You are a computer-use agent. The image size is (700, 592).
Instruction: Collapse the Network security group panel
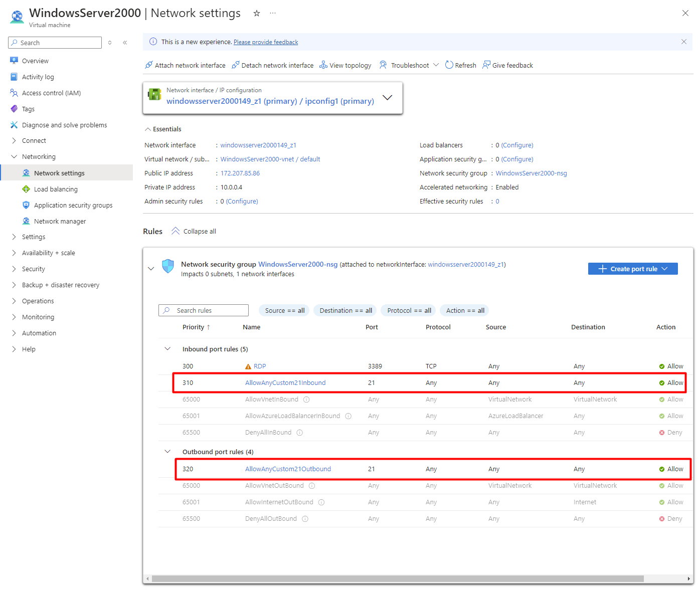(x=151, y=269)
